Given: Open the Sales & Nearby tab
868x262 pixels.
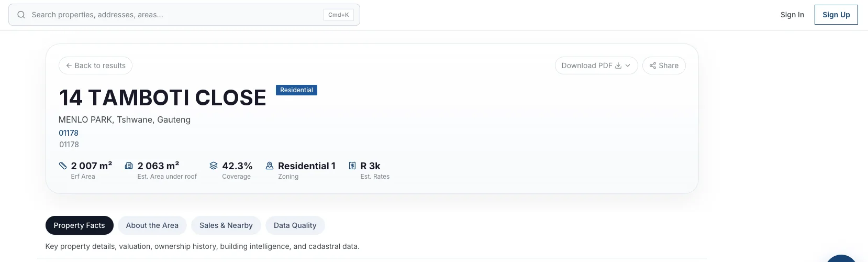Looking at the screenshot, I should pyautogui.click(x=226, y=225).
